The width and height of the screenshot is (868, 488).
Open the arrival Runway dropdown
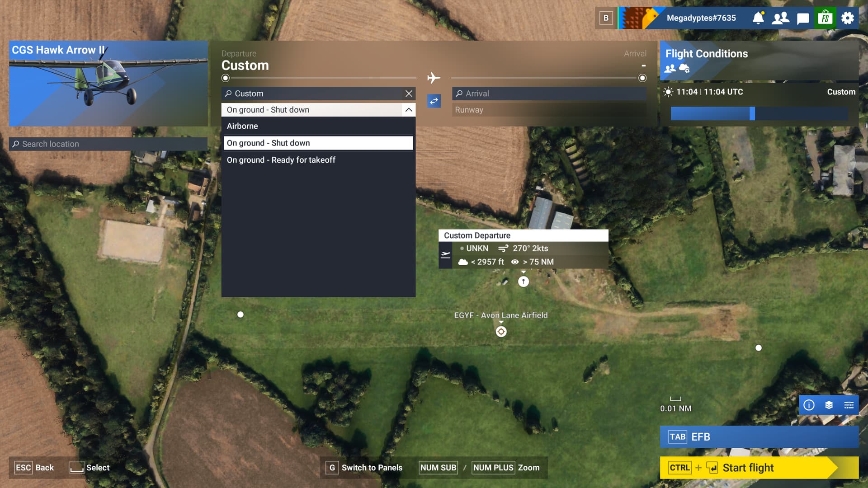[549, 110]
